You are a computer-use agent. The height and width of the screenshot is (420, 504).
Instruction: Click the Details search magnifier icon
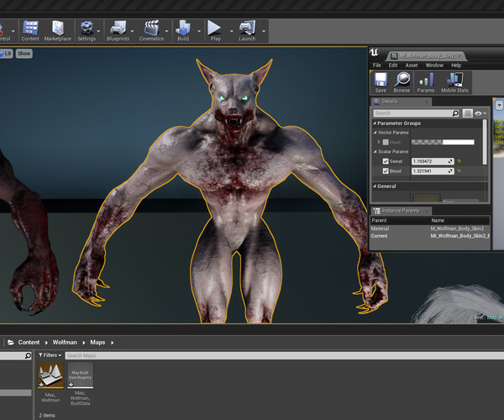point(455,113)
